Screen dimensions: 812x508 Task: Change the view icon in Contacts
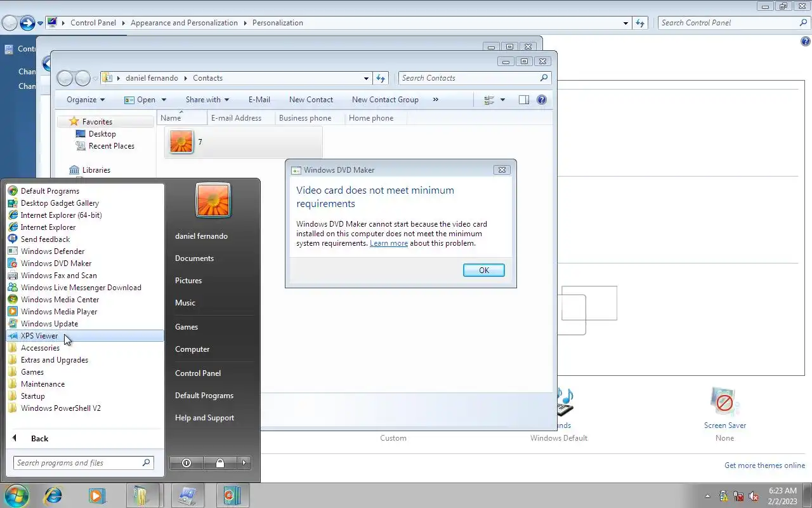(x=489, y=100)
